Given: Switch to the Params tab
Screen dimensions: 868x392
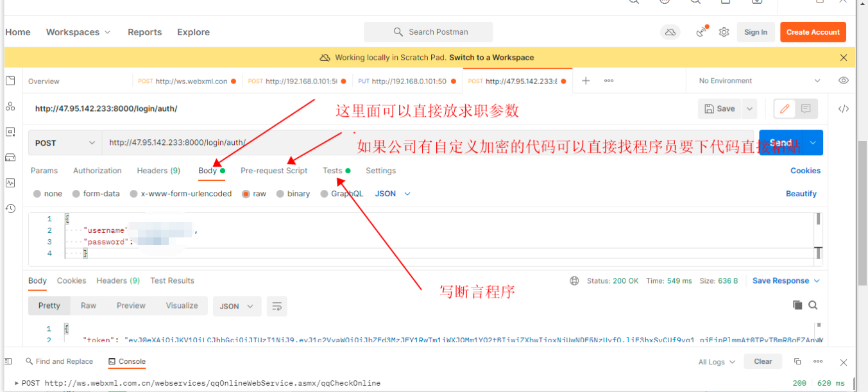Looking at the screenshot, I should [44, 171].
